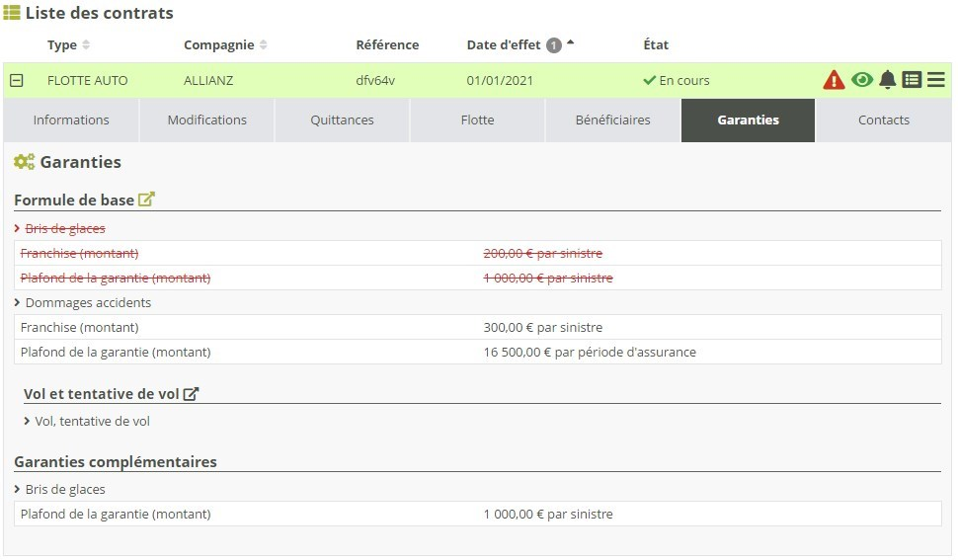This screenshot has width=958, height=560.
Task: Expand Vol, tentative de vol item
Action: pos(27,421)
